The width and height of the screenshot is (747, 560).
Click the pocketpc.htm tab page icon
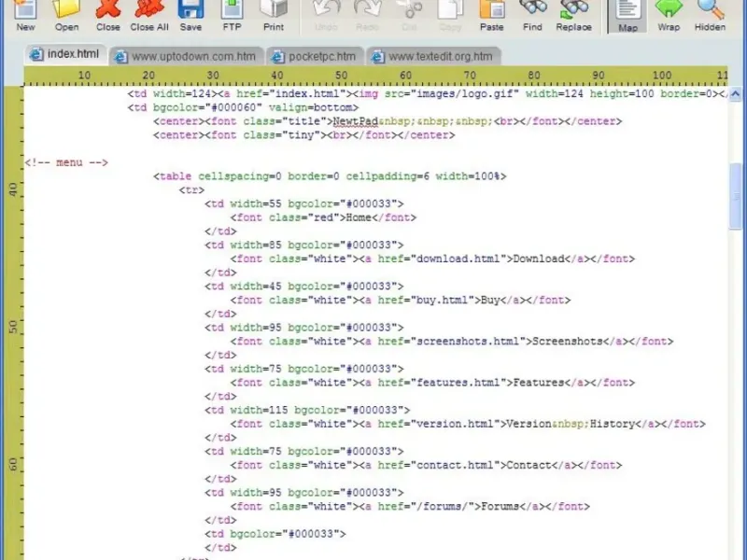pos(277,57)
